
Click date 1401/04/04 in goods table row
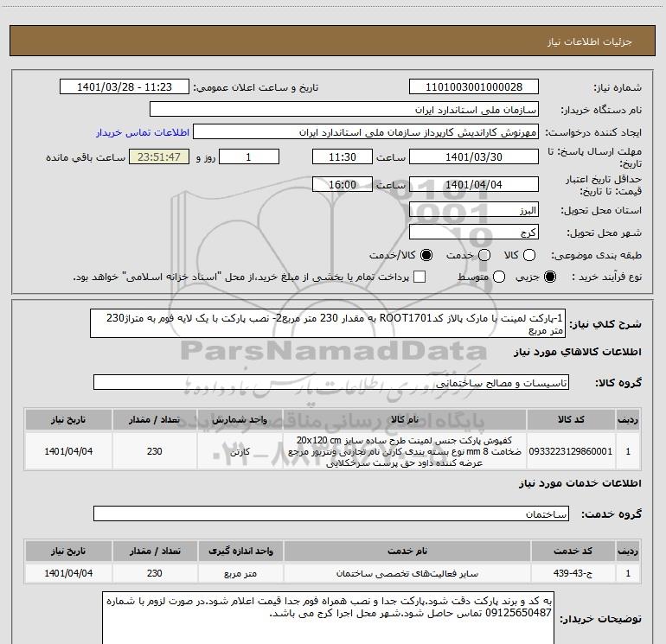(68, 451)
